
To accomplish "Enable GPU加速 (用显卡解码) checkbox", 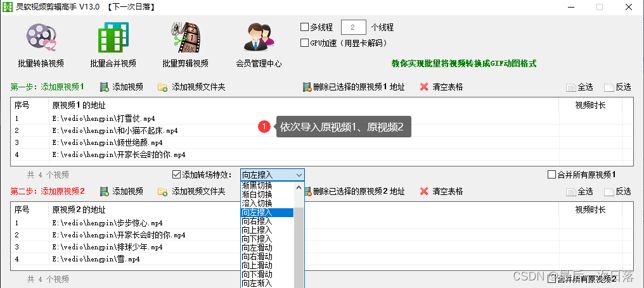I will pyautogui.click(x=304, y=42).
